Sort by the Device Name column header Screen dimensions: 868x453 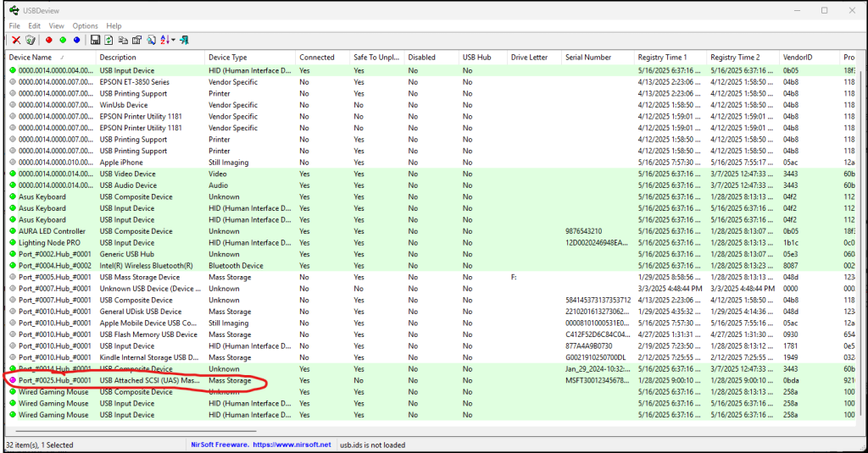click(50, 58)
